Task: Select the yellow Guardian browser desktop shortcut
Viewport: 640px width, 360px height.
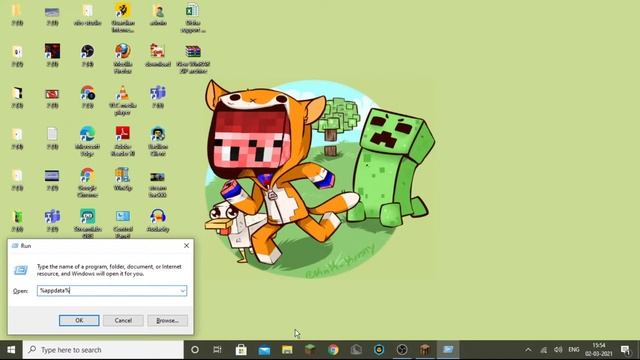Action: coord(123,18)
